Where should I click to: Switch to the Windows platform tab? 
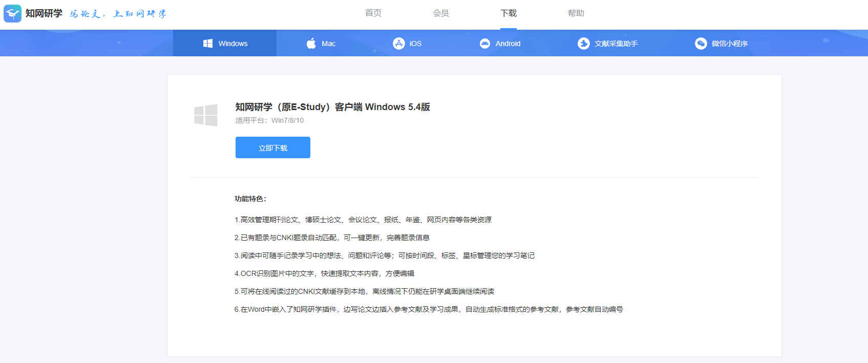coord(225,43)
